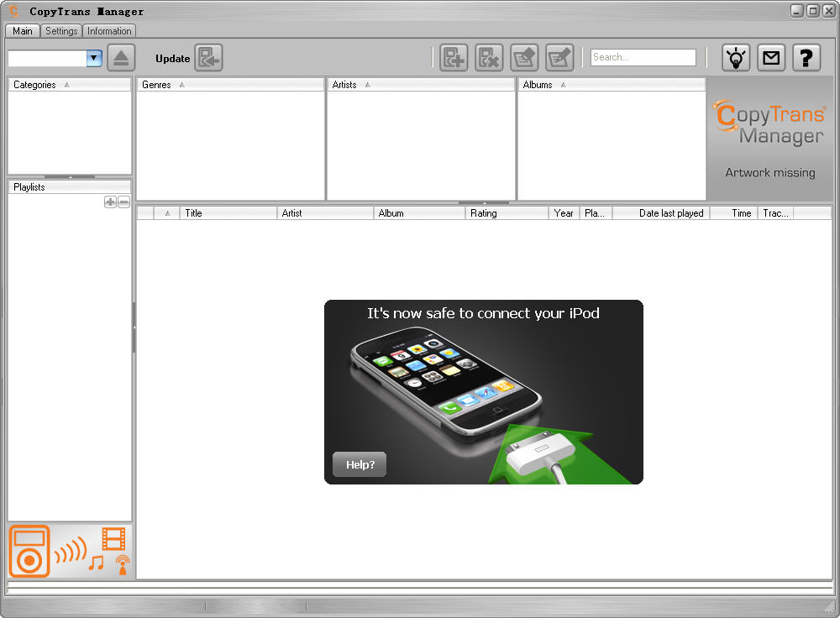This screenshot has width=840, height=618.
Task: Open help with the question mark icon
Action: (806, 57)
